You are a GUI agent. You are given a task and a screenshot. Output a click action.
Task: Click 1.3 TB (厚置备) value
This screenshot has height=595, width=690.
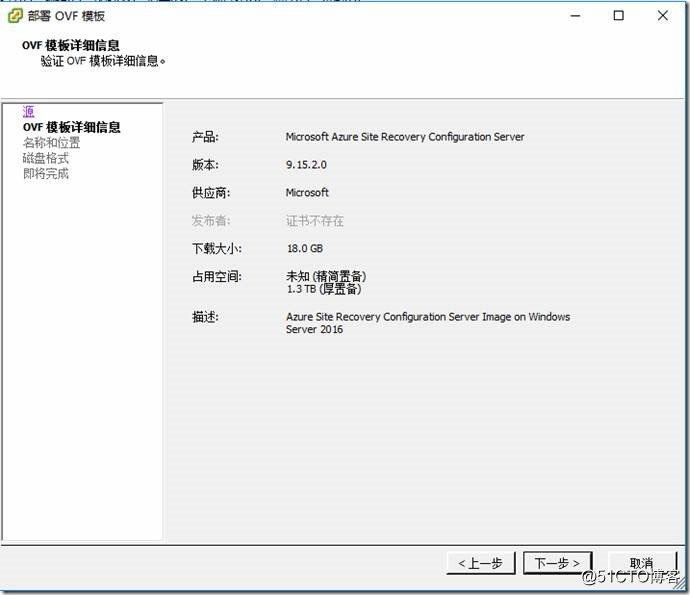point(324,289)
